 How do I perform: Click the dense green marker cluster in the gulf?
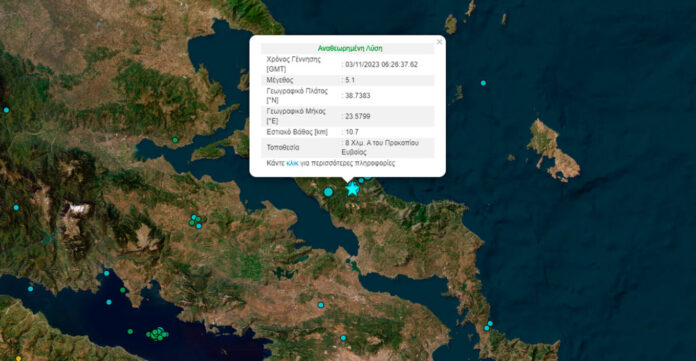157,333
